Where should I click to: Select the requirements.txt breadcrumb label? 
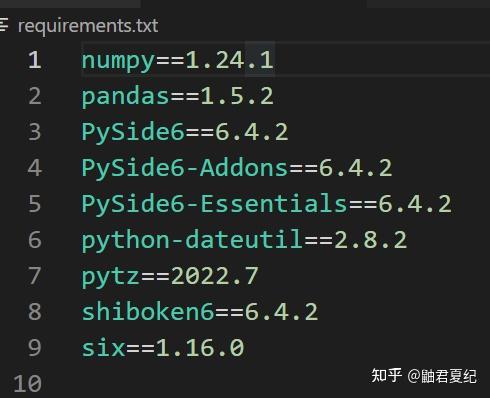point(88,26)
